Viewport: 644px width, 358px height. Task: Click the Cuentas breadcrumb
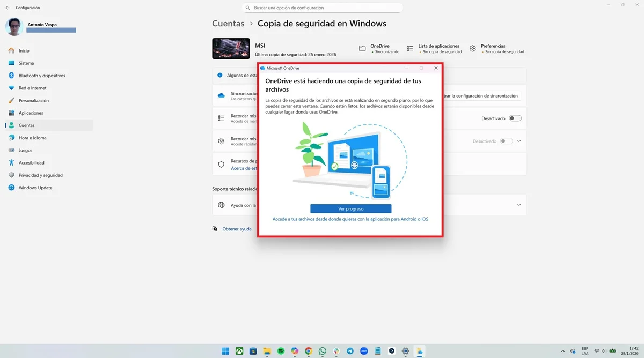(228, 24)
